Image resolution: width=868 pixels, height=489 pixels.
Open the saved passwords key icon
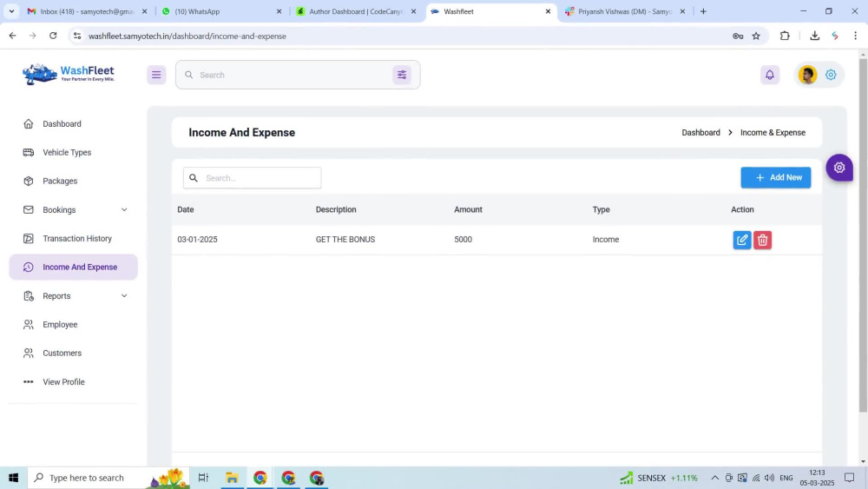[738, 36]
